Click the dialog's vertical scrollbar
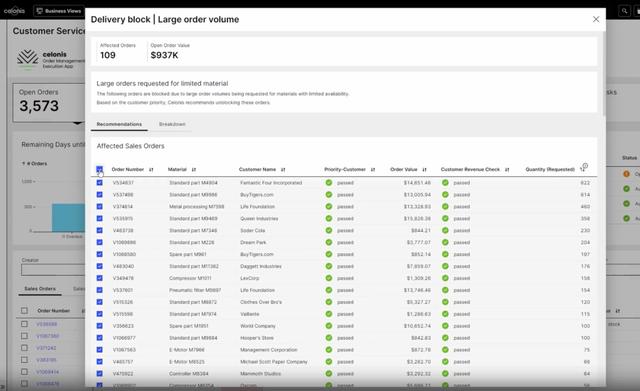The width and height of the screenshot is (640, 391). 604,73
